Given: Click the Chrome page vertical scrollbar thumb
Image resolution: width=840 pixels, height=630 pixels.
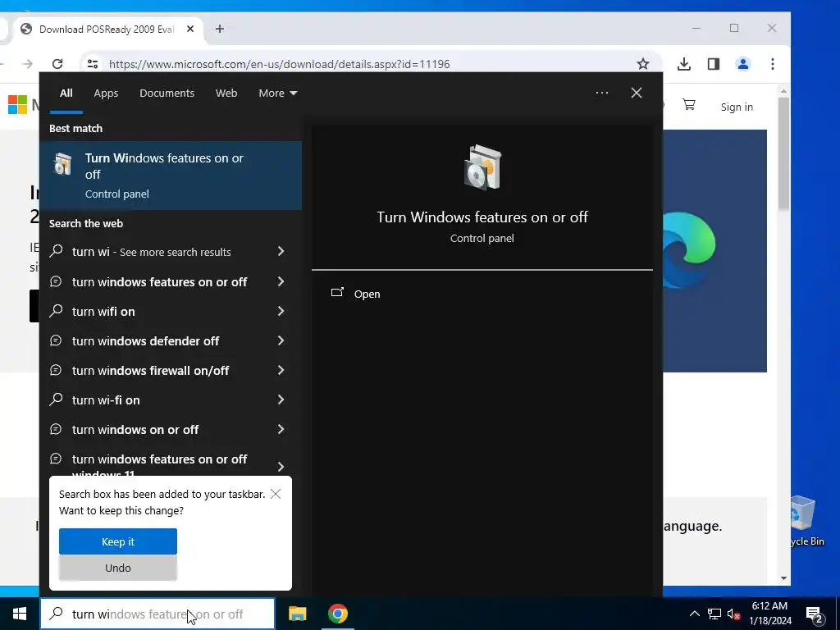Looking at the screenshot, I should (783, 153).
